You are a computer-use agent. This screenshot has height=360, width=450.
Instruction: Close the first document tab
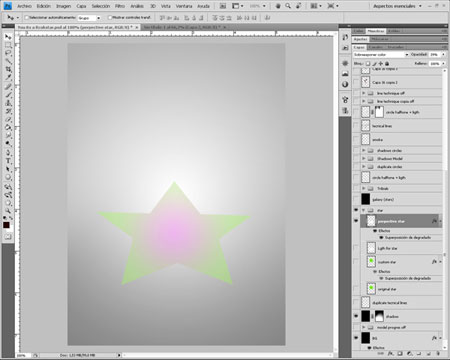[136, 27]
